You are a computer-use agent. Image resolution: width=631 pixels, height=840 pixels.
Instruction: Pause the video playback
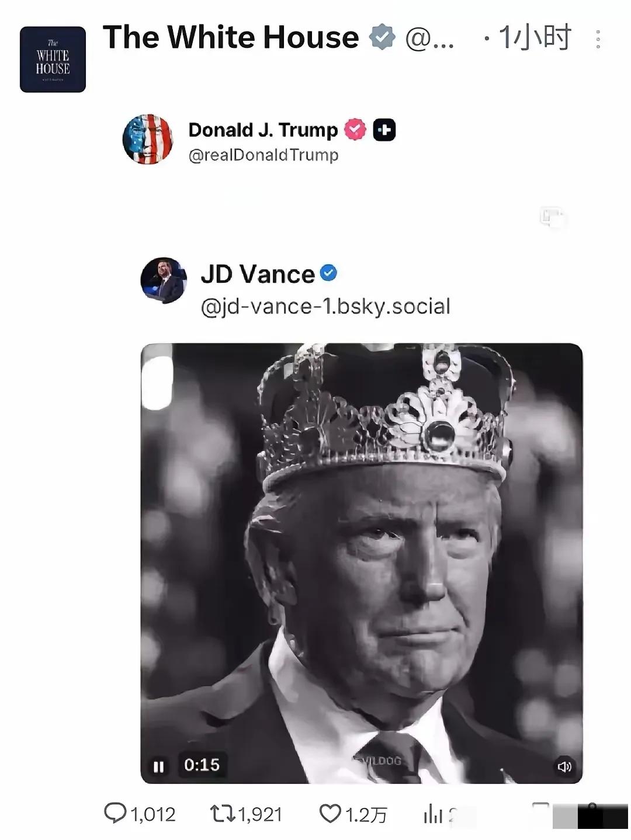(158, 766)
